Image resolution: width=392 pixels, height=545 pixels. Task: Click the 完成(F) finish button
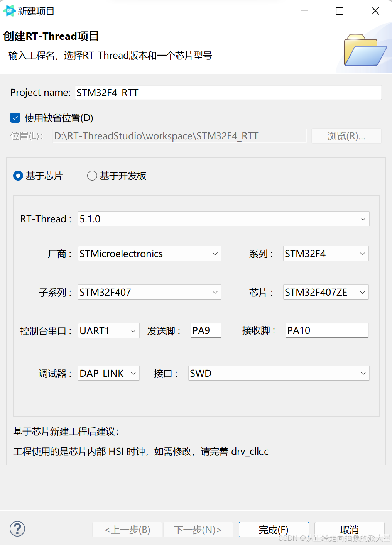click(274, 529)
